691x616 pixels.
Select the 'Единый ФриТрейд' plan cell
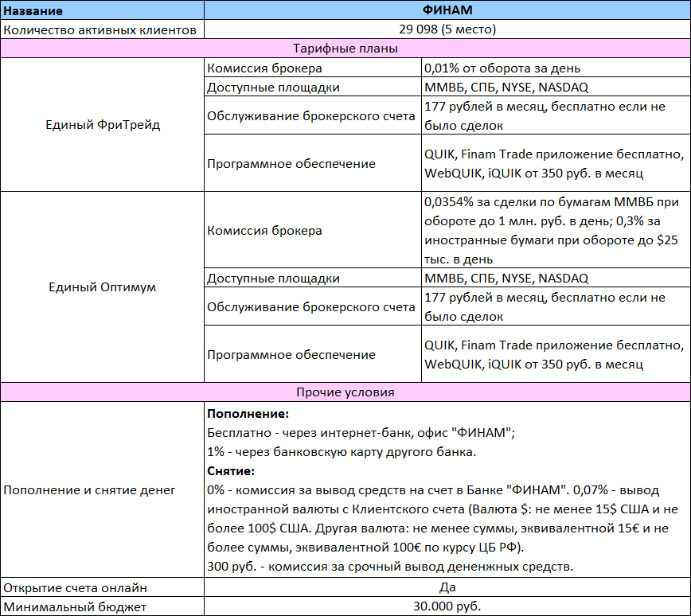point(102,125)
